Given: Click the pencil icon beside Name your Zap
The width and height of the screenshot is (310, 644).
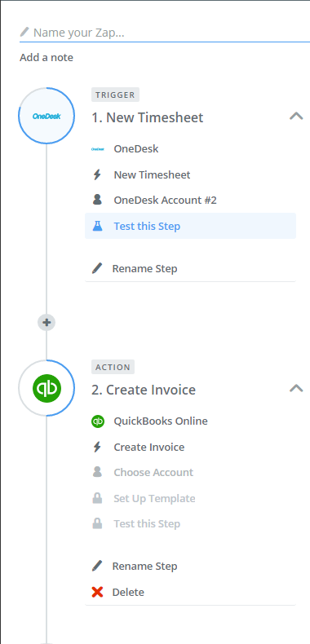Looking at the screenshot, I should tap(24, 32).
